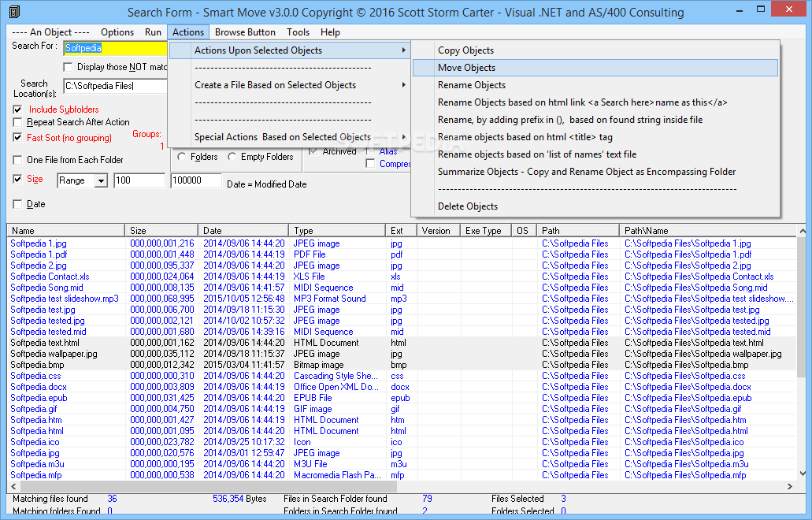Choose Delete Objects
Screen dimensions: 812x520
click(x=595, y=206)
